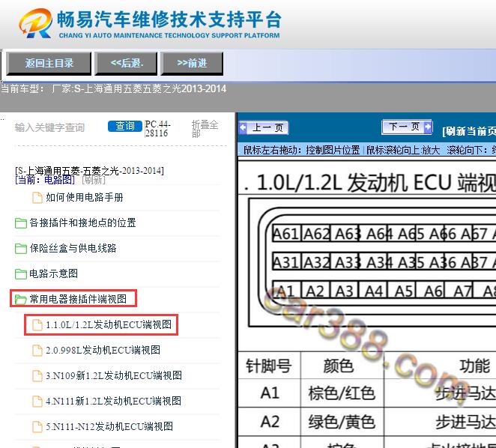This screenshot has width=496, height=448.
Task: Go forward with the >>前进 button
Action: [192, 63]
